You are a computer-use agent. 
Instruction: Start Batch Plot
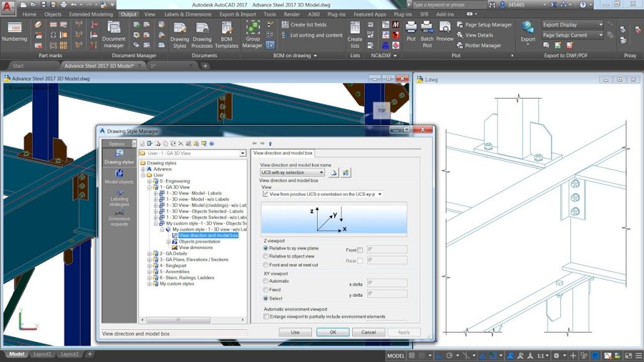[x=427, y=35]
